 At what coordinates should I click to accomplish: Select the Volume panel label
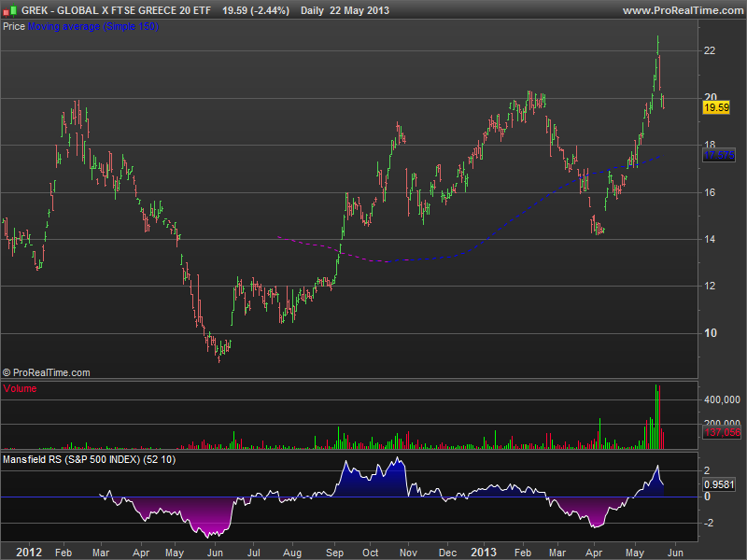coord(21,388)
